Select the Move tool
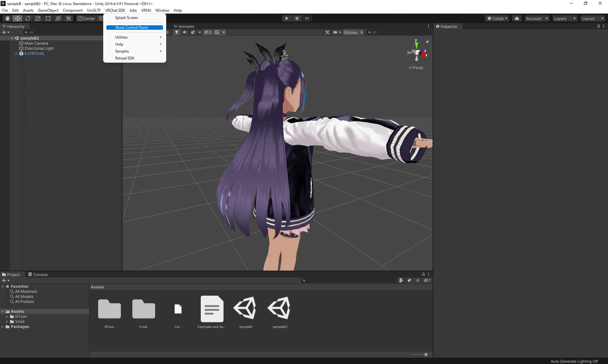The height and width of the screenshot is (364, 608). (x=18, y=18)
